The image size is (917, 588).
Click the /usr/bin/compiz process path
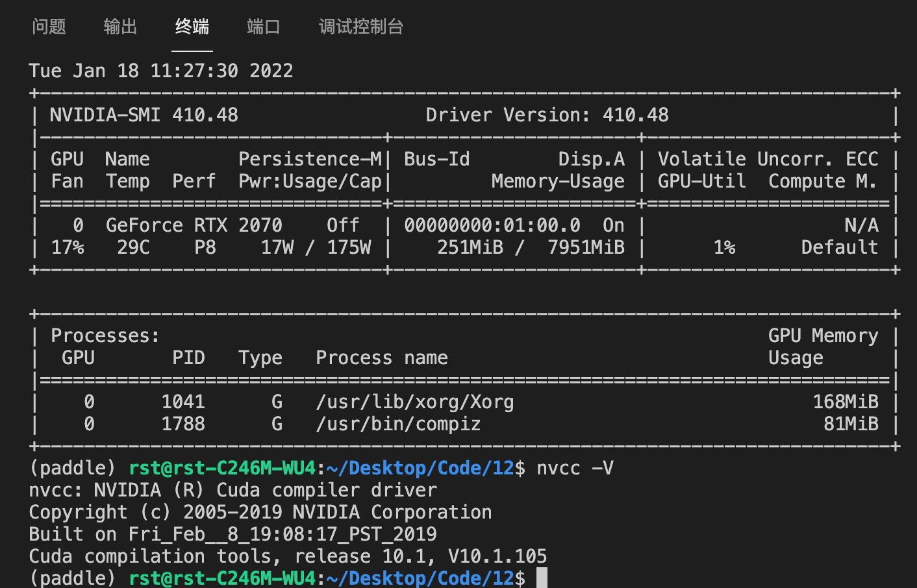click(x=398, y=424)
